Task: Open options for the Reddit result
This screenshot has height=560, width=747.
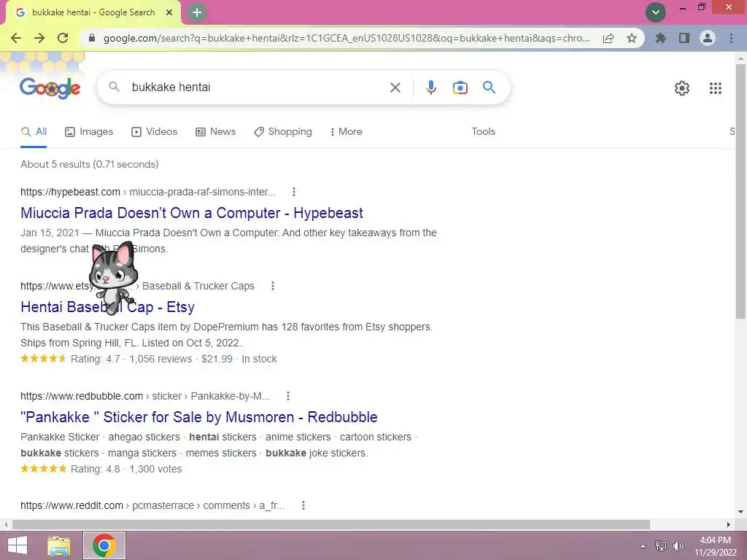Action: tap(303, 505)
